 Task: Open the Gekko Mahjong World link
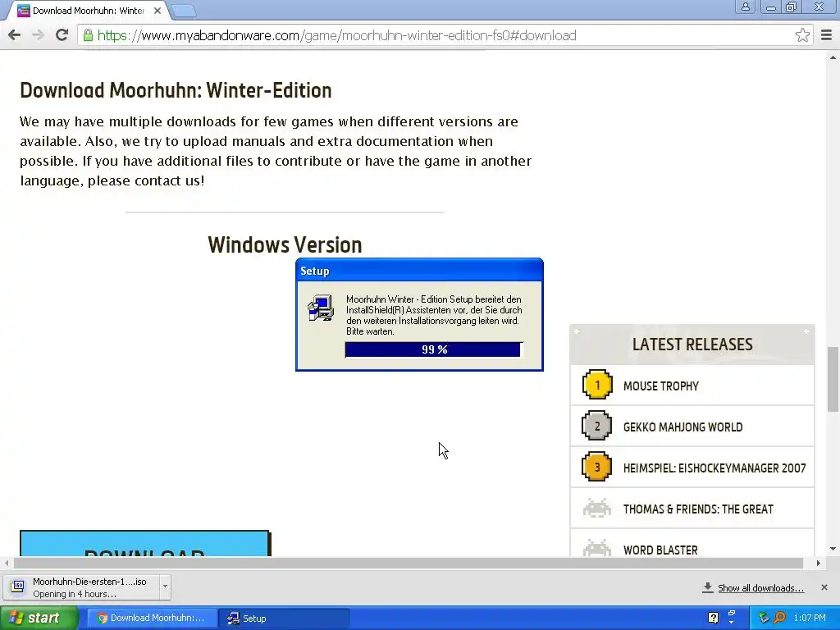coord(683,427)
